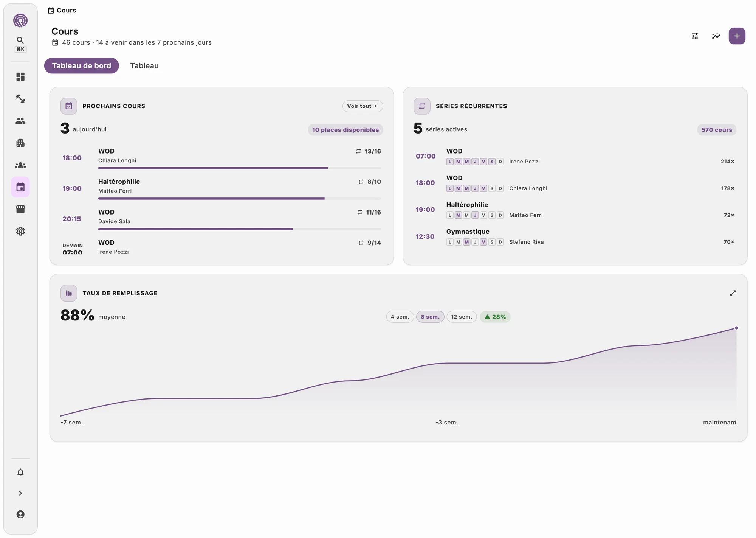Open the storefront shop icon in sidebar
This screenshot has height=538, width=756.
coord(20,209)
